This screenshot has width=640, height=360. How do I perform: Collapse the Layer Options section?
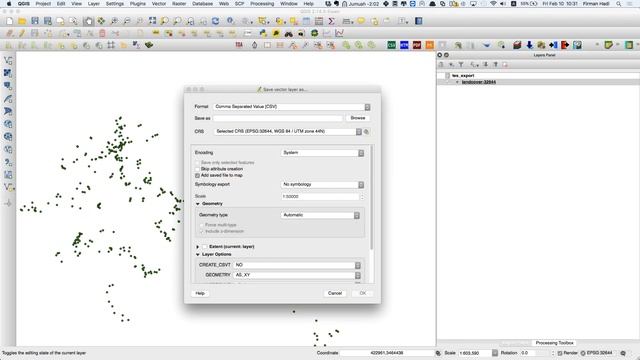(x=198, y=254)
